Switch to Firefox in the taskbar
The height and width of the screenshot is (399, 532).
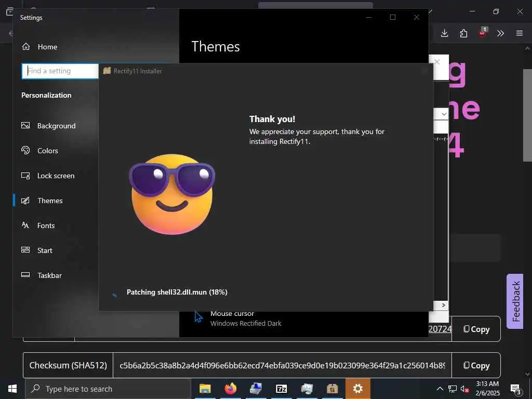[x=230, y=389]
